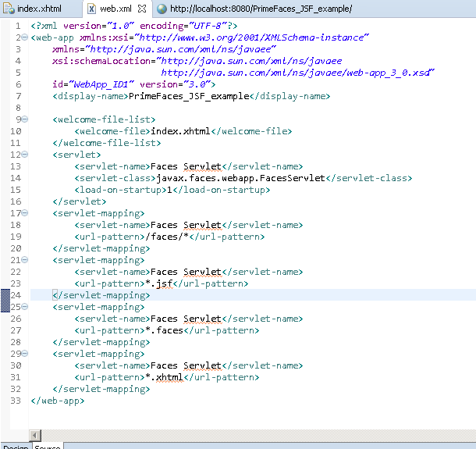476x449 pixels.
Task: Click the text PrimeFaces_JSF_example in display-name
Action: click(189, 96)
